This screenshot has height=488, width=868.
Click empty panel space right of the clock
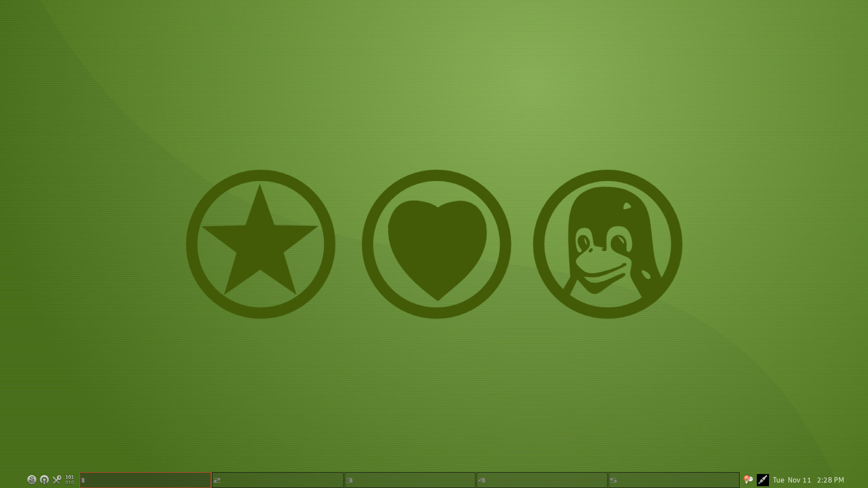tap(857, 480)
